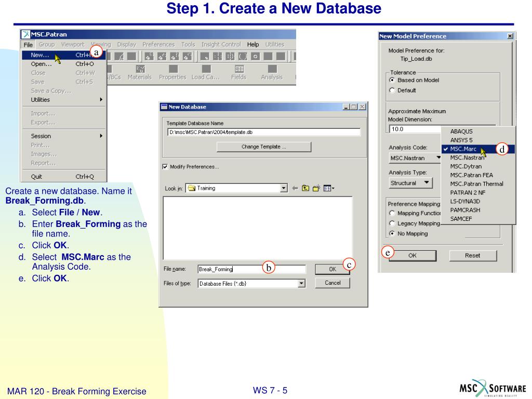Screen dimensions: 532x399
Task: Open the Group menu
Action: (46, 45)
